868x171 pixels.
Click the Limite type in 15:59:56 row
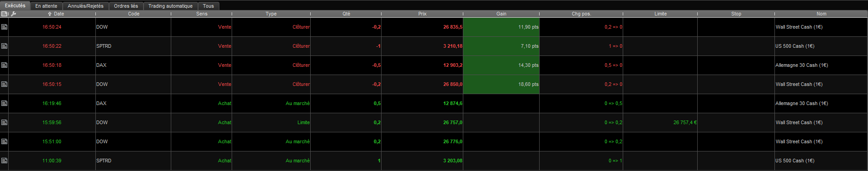click(x=303, y=122)
